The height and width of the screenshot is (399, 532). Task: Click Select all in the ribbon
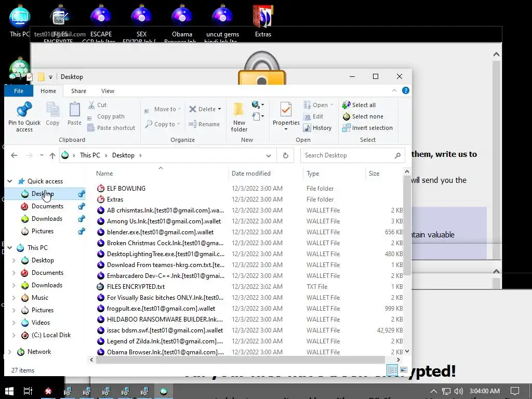click(360, 105)
